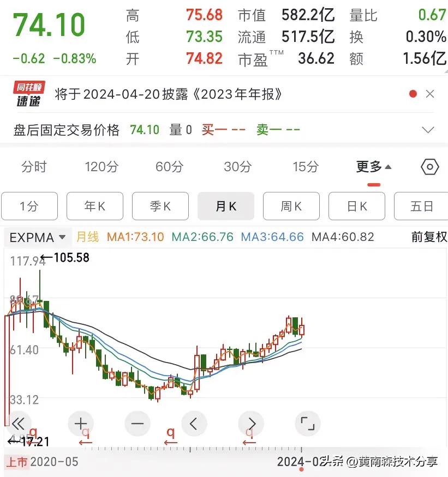
Task: Enter fullscreen chart mode
Action: (x=308, y=423)
